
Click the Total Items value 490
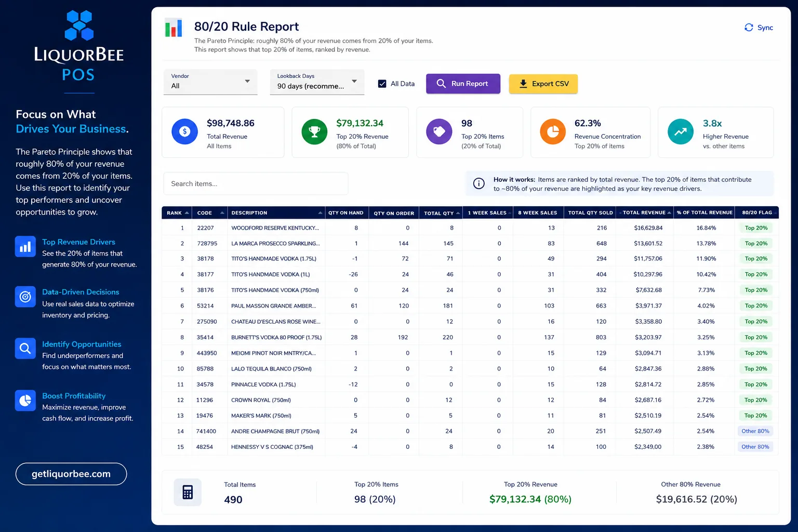233,500
